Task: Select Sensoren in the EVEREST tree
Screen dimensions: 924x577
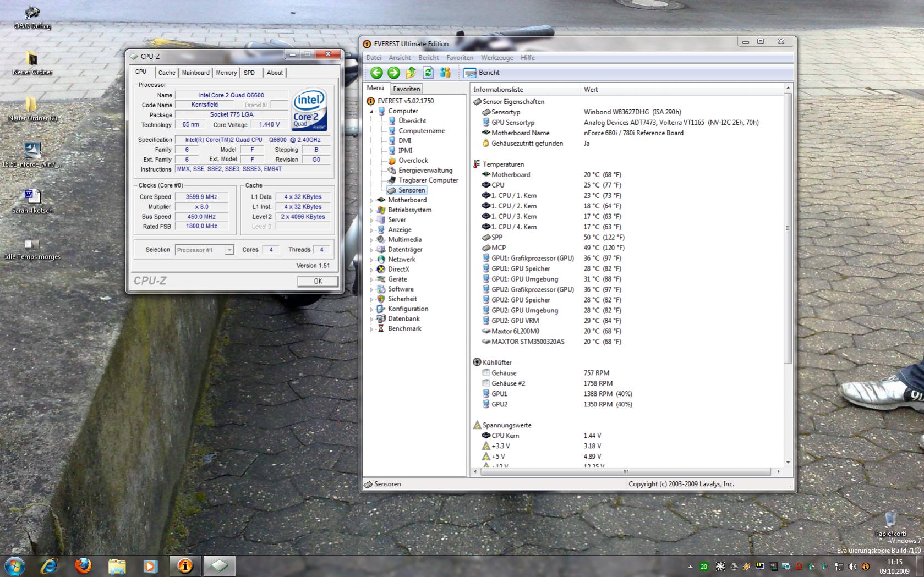Action: click(x=412, y=190)
